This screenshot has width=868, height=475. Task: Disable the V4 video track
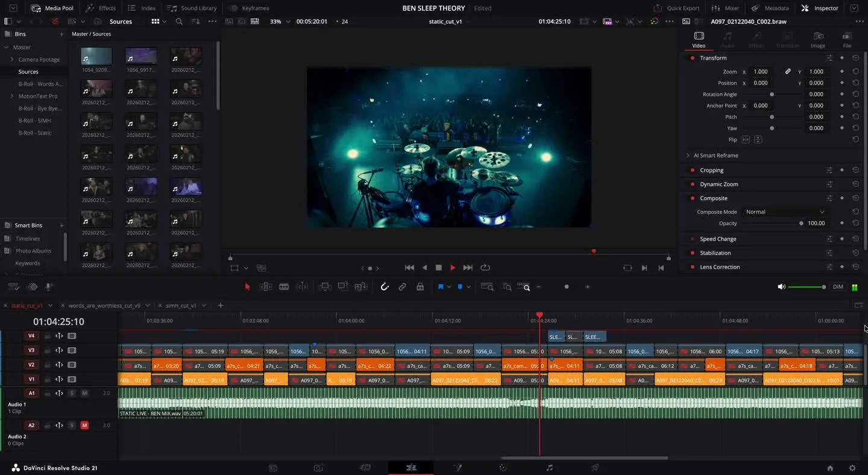[x=72, y=336]
